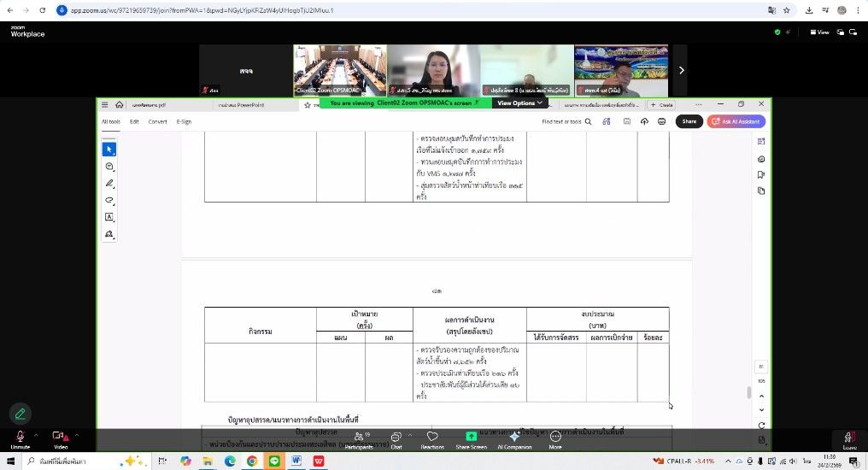The width and height of the screenshot is (868, 470).
Task: Choose the Acrobat add comment tool
Action: point(109,167)
